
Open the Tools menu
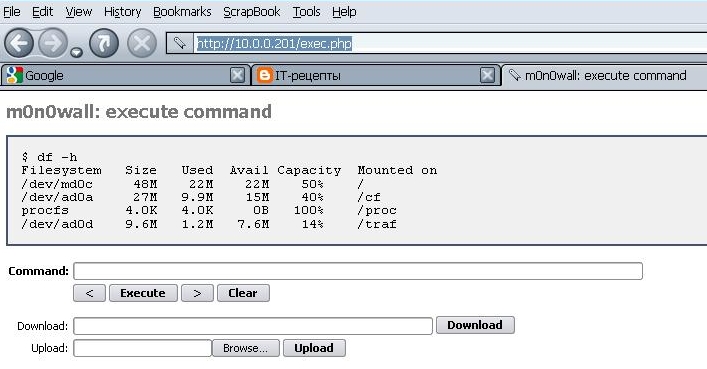tap(306, 12)
